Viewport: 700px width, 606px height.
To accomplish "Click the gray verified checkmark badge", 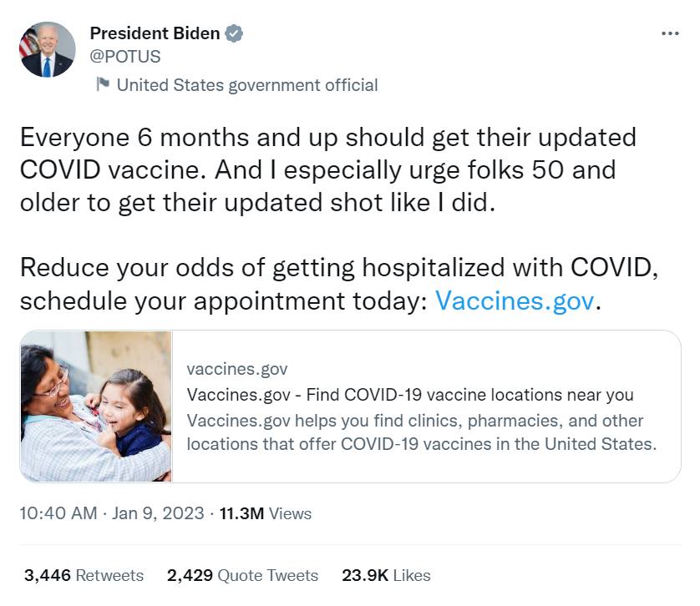I will pyautogui.click(x=236, y=33).
